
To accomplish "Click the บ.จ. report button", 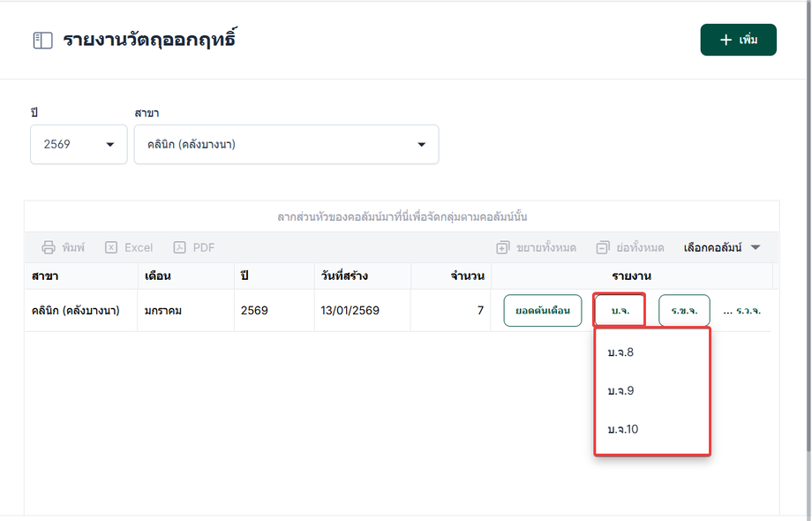I will [x=620, y=311].
